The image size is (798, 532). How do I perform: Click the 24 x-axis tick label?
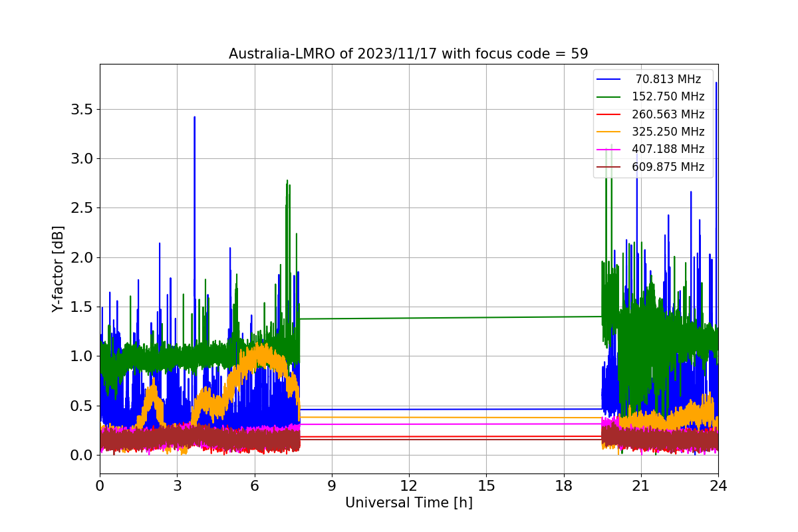[x=718, y=486]
